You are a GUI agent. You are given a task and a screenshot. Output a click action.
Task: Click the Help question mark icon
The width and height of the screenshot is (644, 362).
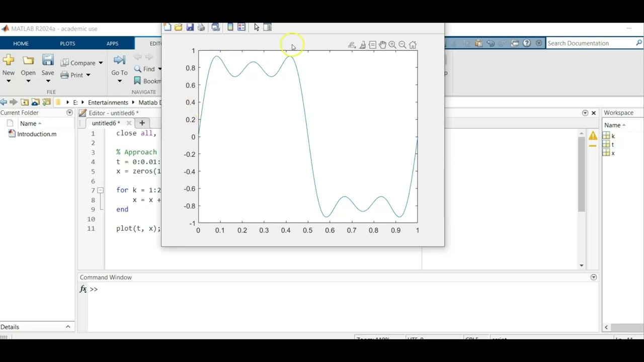(x=527, y=43)
